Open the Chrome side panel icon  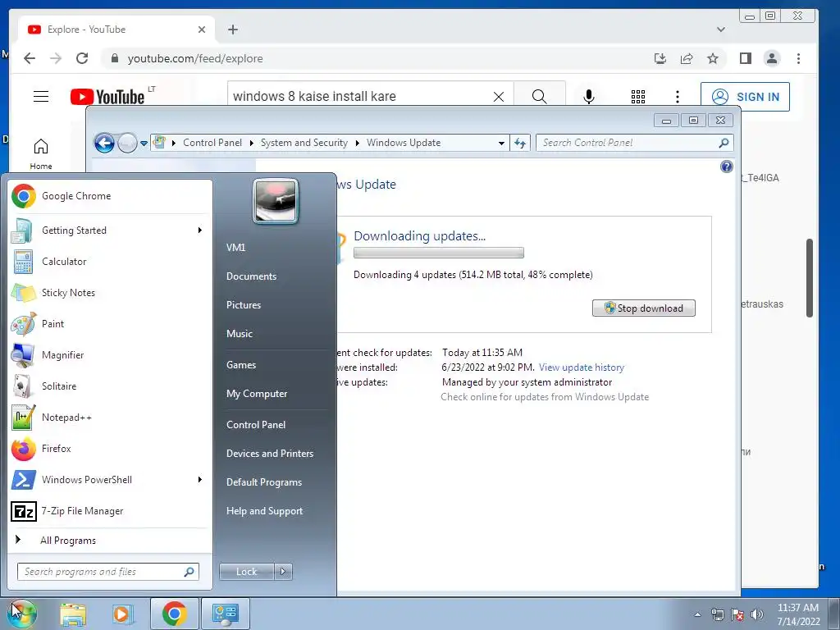(x=745, y=58)
